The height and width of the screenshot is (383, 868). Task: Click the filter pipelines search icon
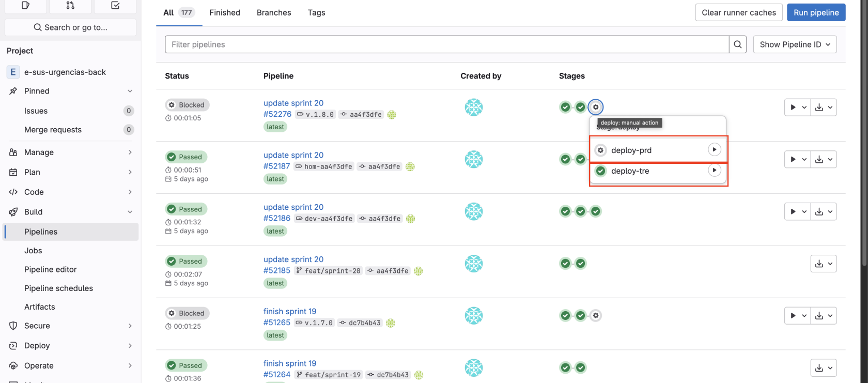737,44
